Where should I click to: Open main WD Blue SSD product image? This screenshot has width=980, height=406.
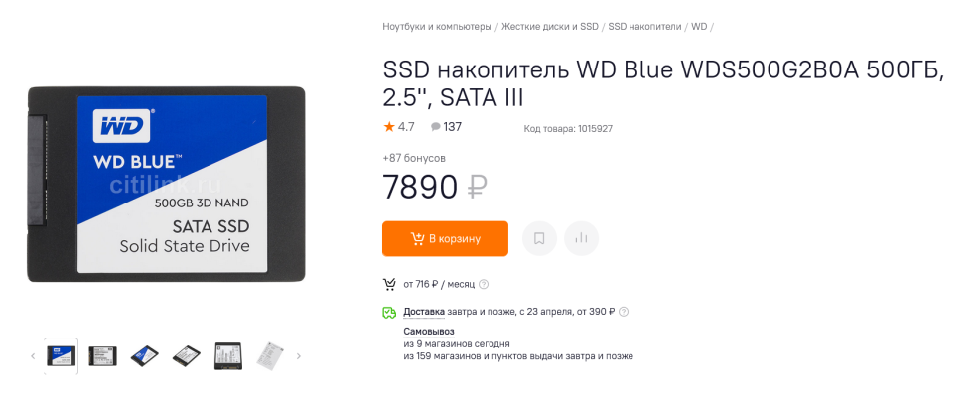pos(166,184)
